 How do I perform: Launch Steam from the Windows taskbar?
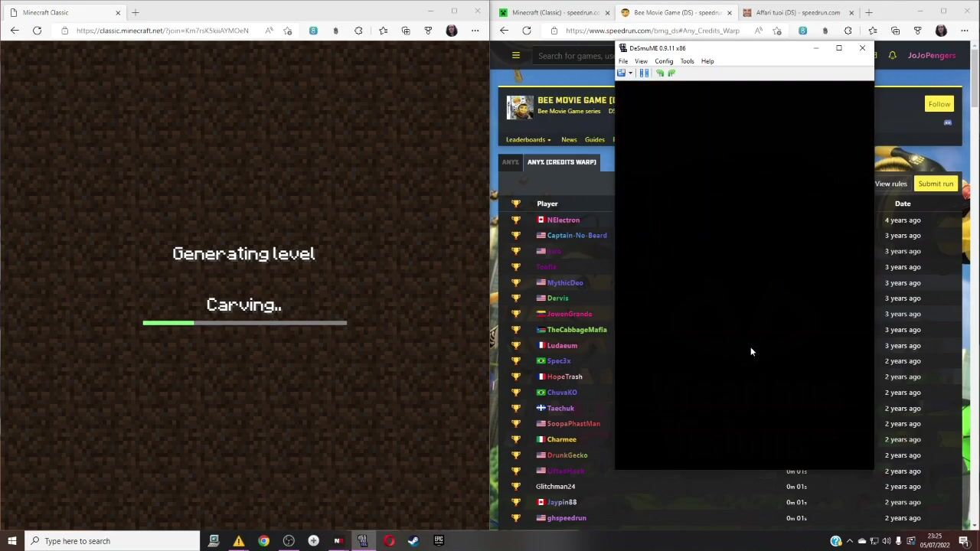(413, 541)
